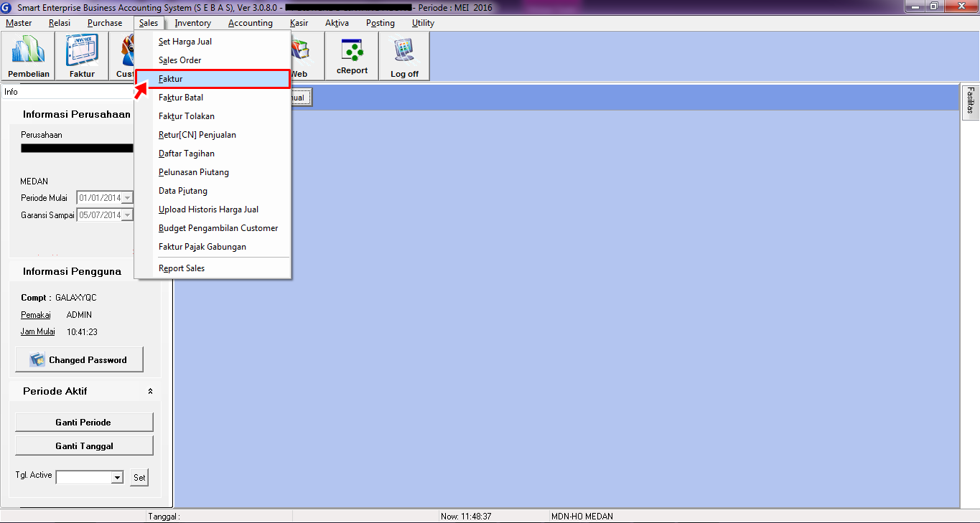The image size is (980, 523).
Task: Collapse the Periode Aktif section
Action: (150, 392)
